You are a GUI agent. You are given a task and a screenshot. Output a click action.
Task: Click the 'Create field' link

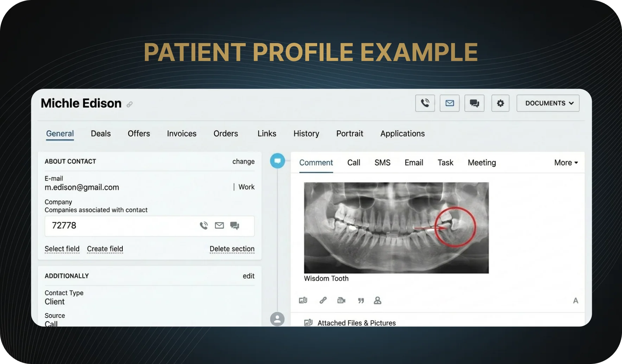pyautogui.click(x=105, y=249)
